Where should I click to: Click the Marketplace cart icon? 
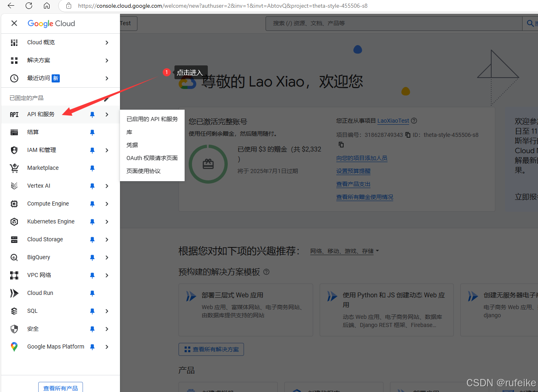[14, 168]
